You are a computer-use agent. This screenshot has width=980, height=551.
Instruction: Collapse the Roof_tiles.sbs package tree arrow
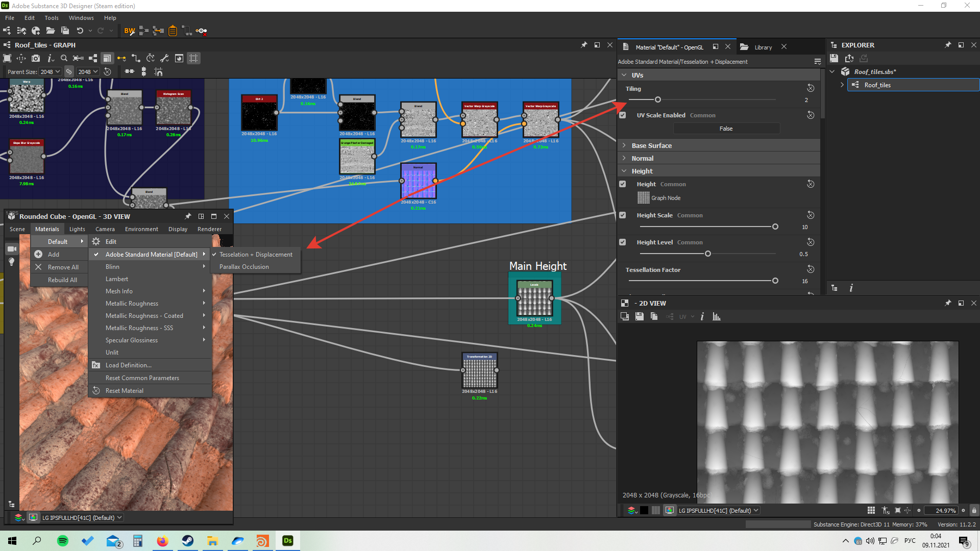tap(832, 71)
